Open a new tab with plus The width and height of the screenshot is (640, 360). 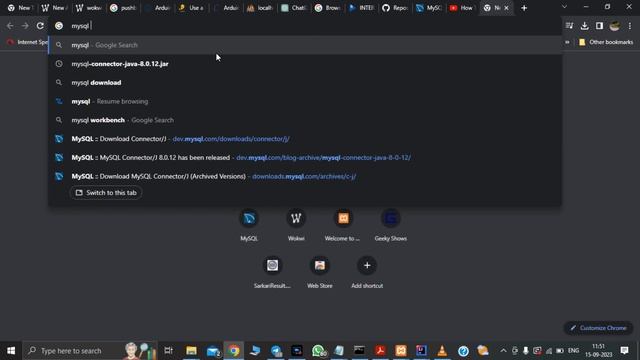tap(524, 8)
